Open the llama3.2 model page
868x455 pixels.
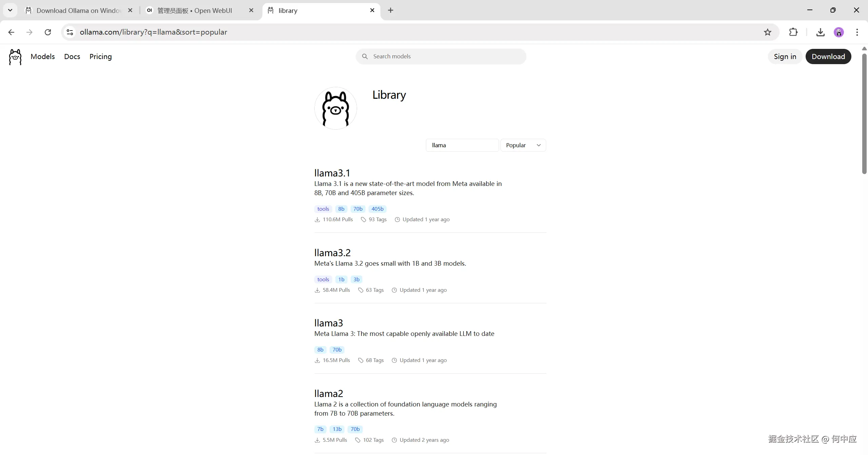click(x=332, y=253)
